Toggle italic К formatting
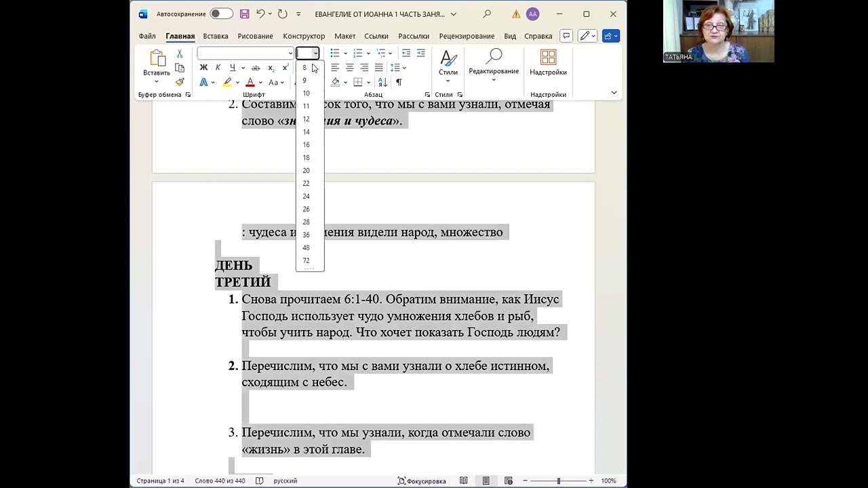 [x=218, y=67]
